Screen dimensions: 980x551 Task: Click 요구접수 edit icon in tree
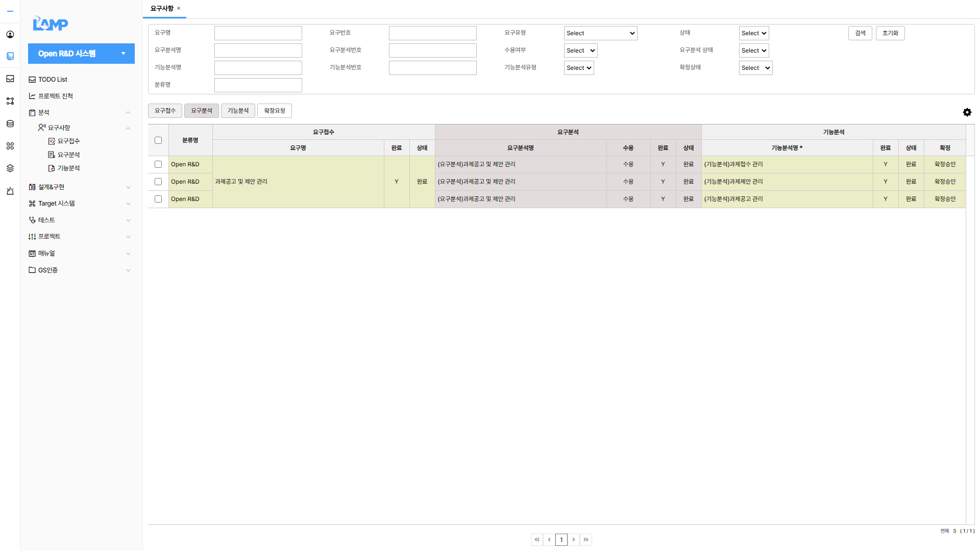pyautogui.click(x=52, y=141)
